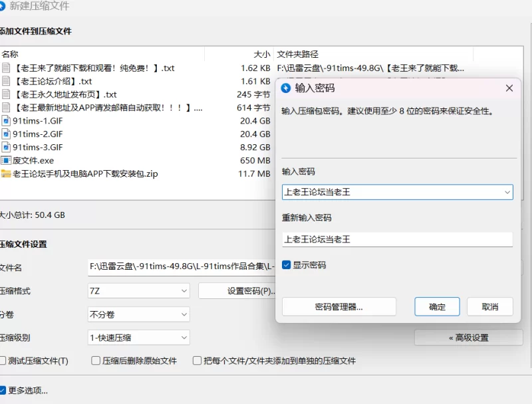Click the app logo in 新建压缩文件 window title
Screen dimensions: 532x404
click(x=2, y=6)
